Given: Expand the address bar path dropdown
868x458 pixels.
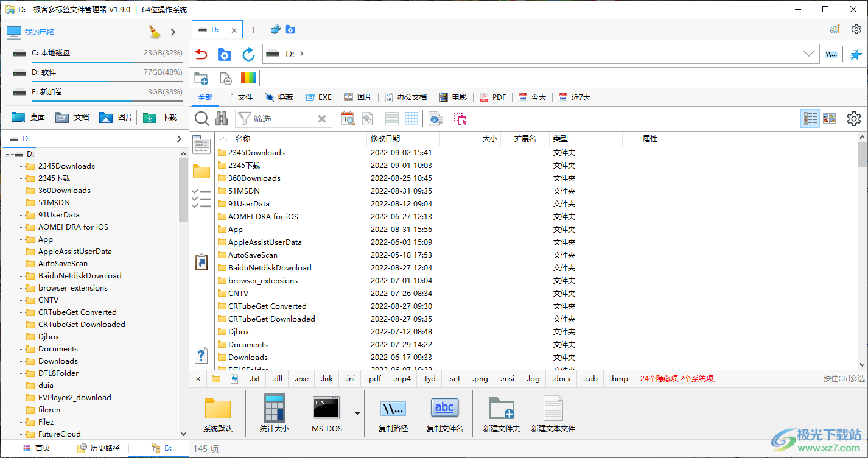Looking at the screenshot, I should click(809, 54).
